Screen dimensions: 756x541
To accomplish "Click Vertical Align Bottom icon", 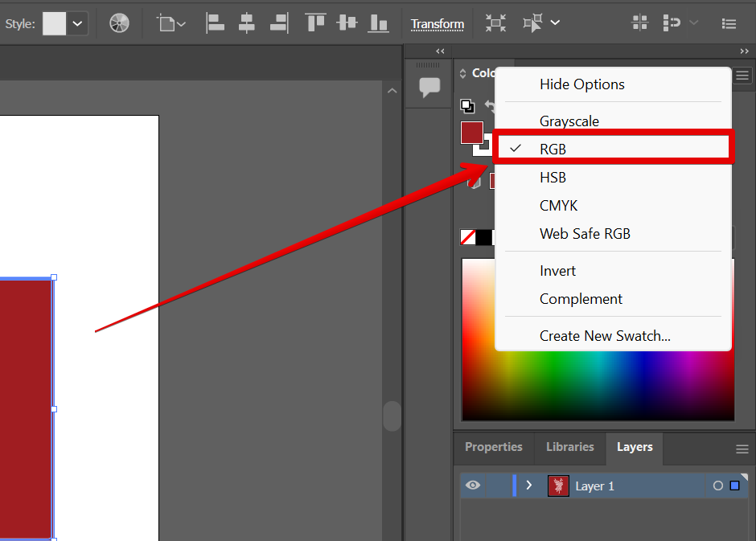I will 378,23.
